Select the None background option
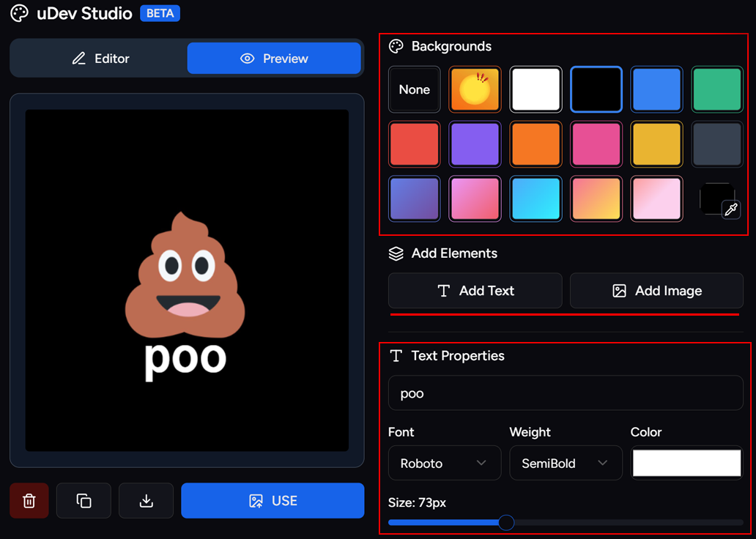Image resolution: width=756 pixels, height=539 pixels. click(414, 89)
